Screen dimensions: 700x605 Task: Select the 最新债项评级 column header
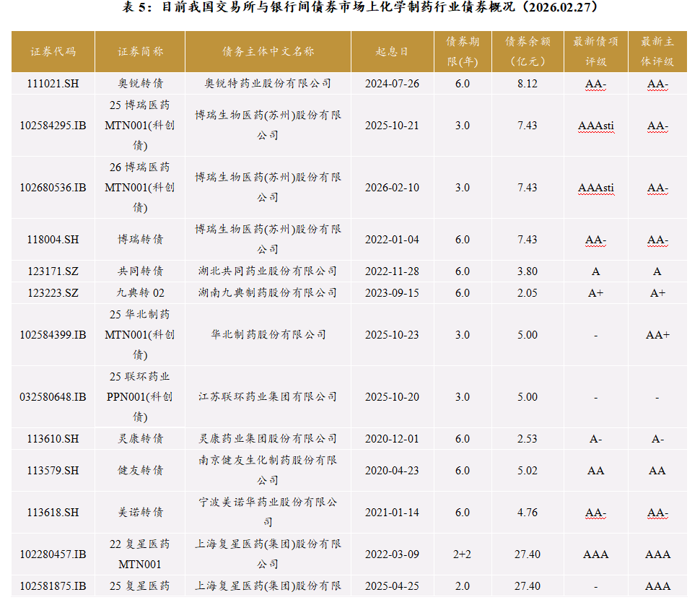(x=596, y=52)
